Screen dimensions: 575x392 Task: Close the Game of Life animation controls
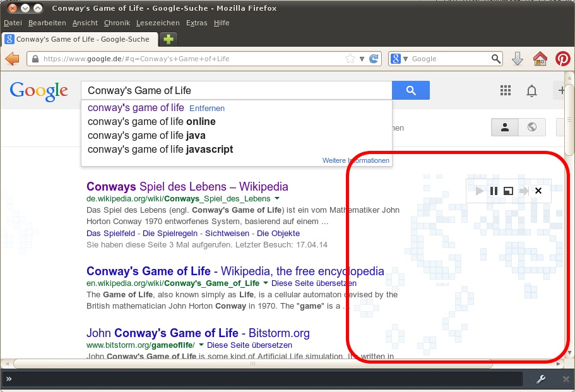click(538, 191)
